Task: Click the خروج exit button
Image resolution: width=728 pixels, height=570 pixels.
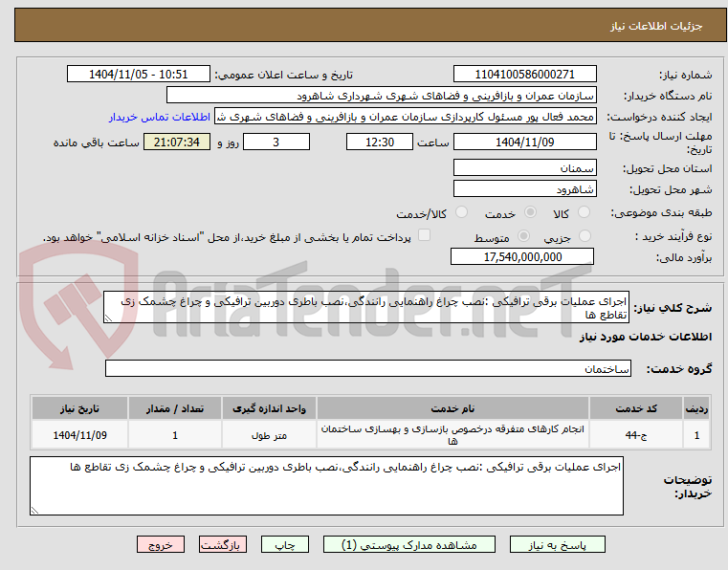Action: click(x=161, y=544)
